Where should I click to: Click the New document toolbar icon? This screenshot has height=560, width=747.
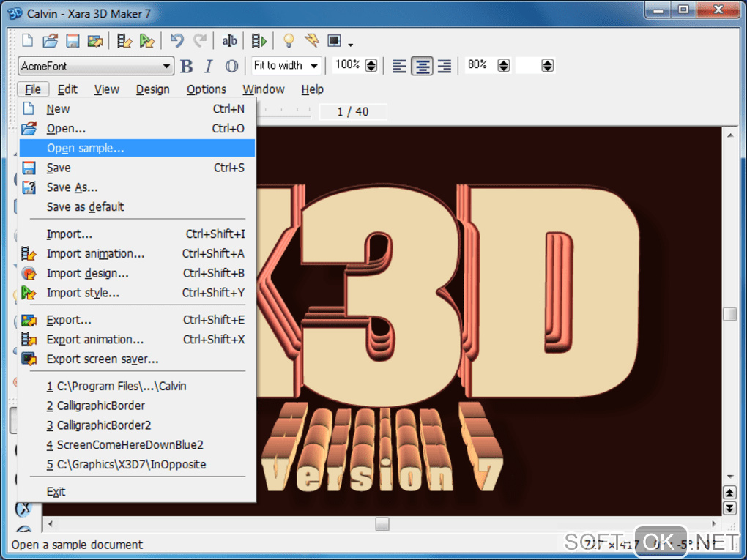[x=28, y=41]
